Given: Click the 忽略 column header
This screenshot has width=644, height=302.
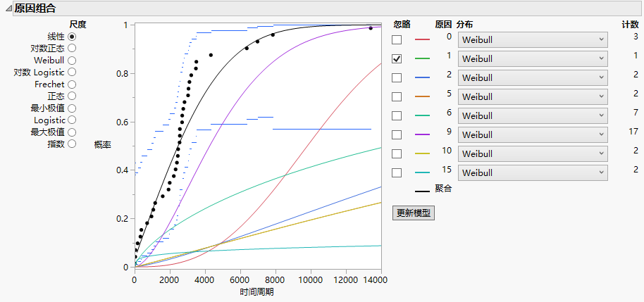Looking at the screenshot, I should [402, 25].
